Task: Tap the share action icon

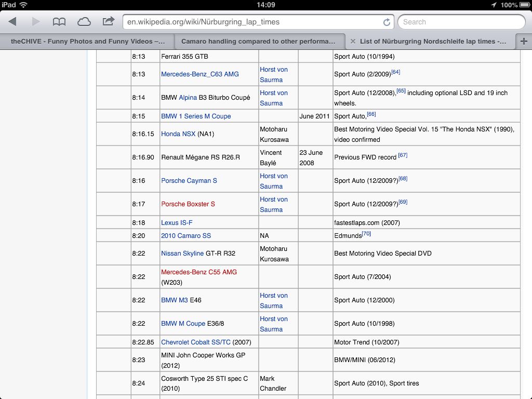Action: 108,22
